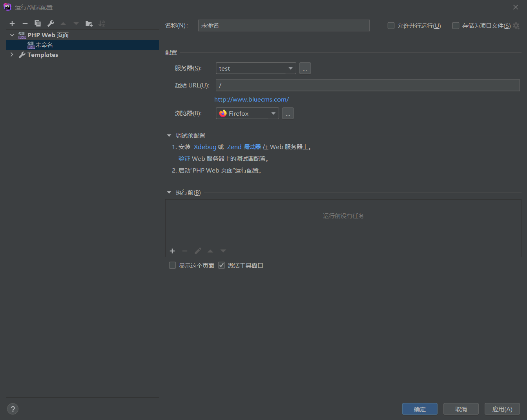Enable 允许并行运行 checkbox
Screen dimensions: 527x420
coord(391,25)
